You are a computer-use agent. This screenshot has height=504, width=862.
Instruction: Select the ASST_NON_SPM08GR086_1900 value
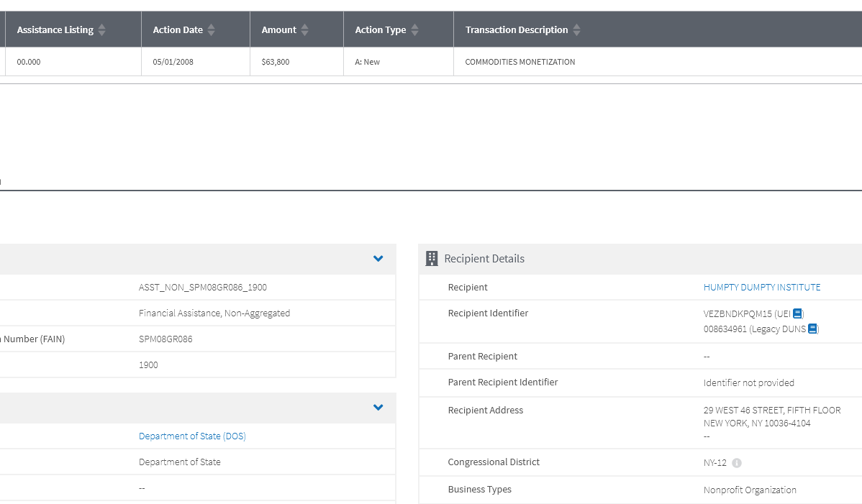pos(203,287)
